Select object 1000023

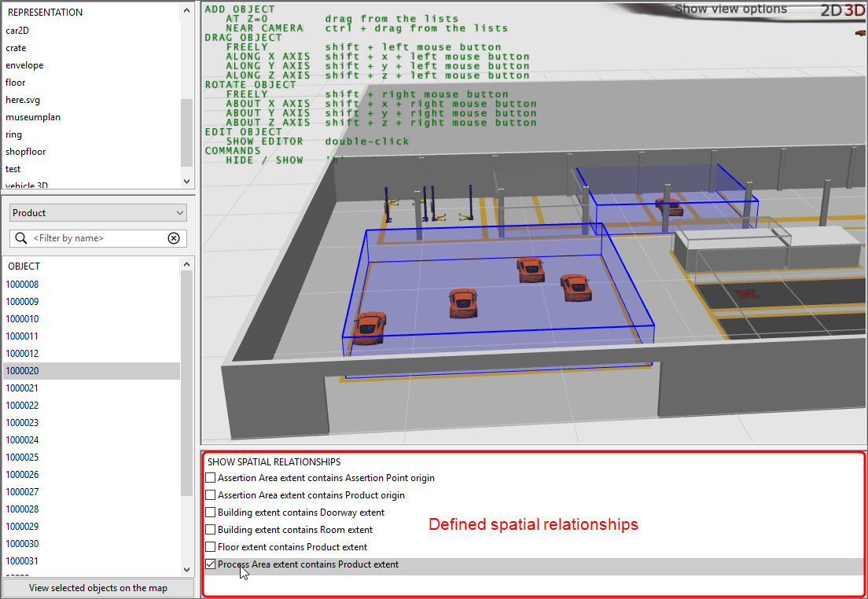[x=92, y=422]
